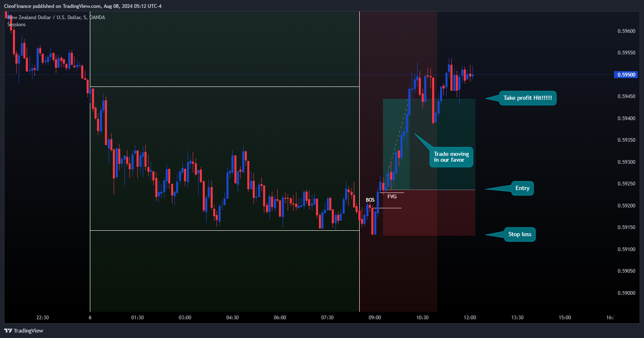The width and height of the screenshot is (644, 338).
Task: Click the New Zealand Dollar / U.S. Dollar title
Action: click(56, 17)
